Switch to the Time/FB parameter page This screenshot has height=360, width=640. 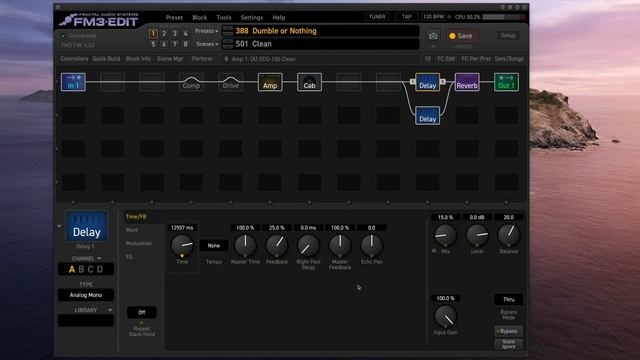click(136, 216)
